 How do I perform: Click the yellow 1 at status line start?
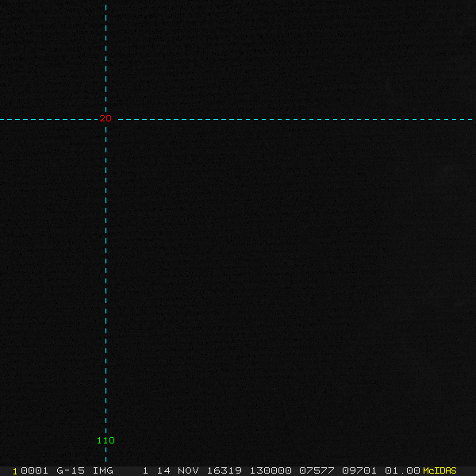point(15,471)
